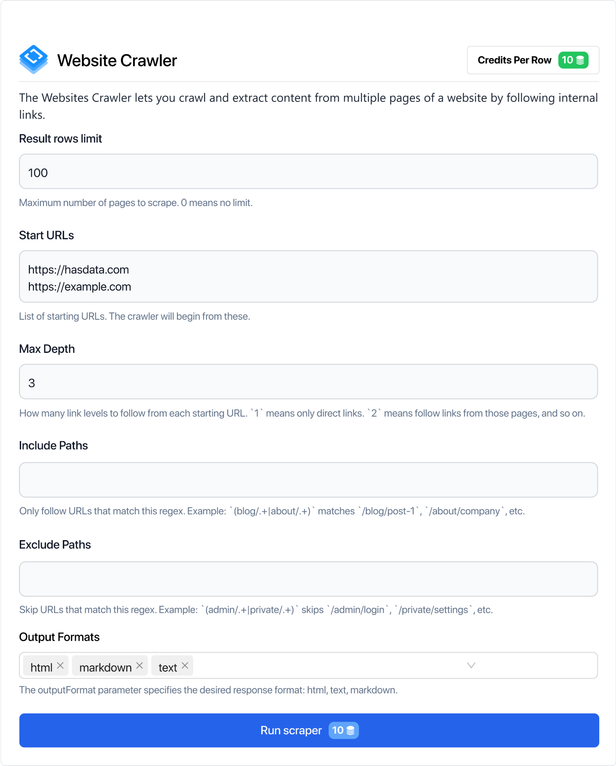The height and width of the screenshot is (766, 616).
Task: Click the Credits Per Row badge
Action: click(x=514, y=60)
